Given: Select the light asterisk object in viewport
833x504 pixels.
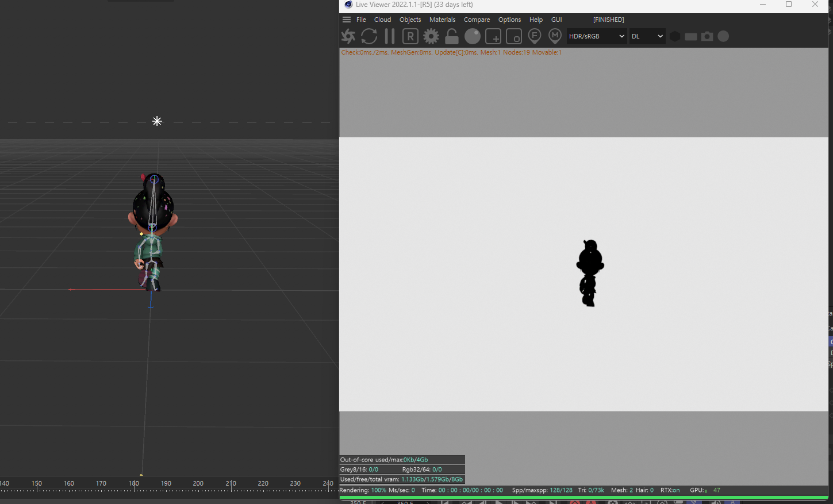Looking at the screenshot, I should [157, 121].
